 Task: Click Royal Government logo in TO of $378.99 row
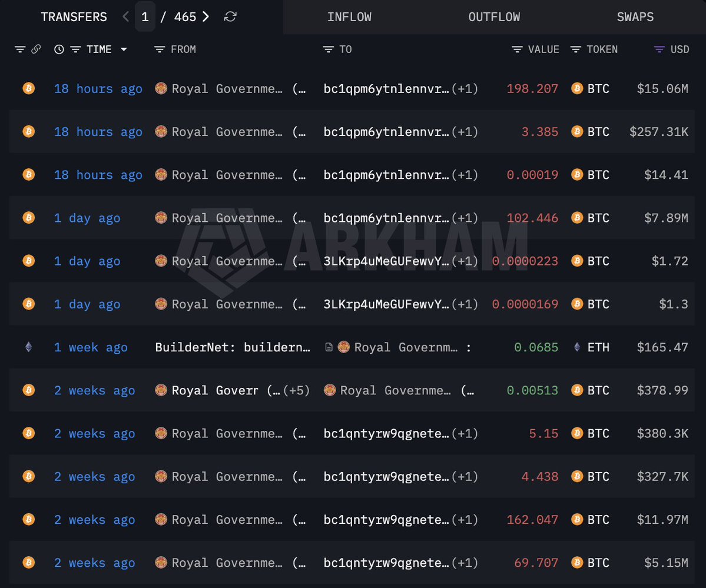[330, 390]
